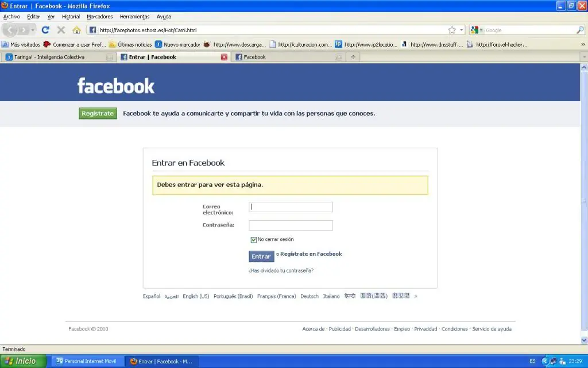Click the search magnifier icon
Screen dimensions: 588x368
[x=580, y=30]
